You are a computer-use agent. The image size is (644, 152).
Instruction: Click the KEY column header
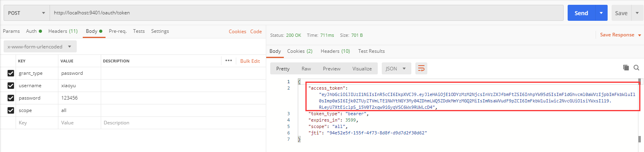click(x=22, y=61)
